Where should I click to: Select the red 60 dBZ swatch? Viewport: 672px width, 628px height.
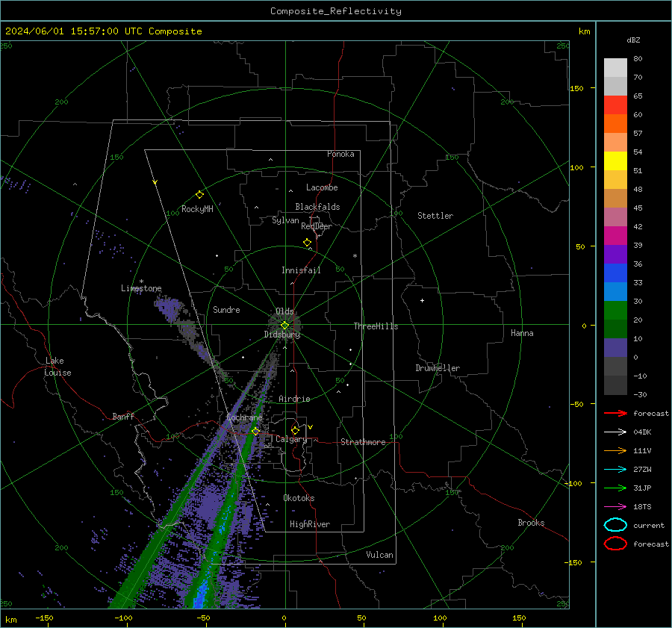coord(615,105)
